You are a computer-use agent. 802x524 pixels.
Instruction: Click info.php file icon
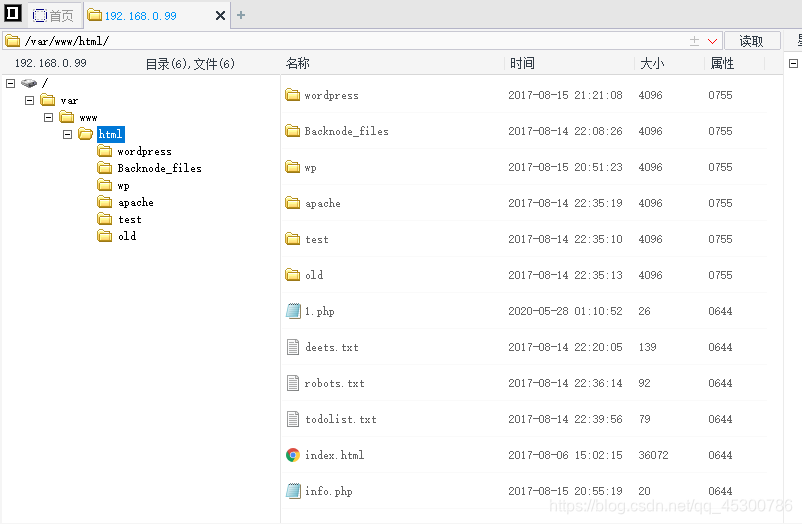point(293,491)
